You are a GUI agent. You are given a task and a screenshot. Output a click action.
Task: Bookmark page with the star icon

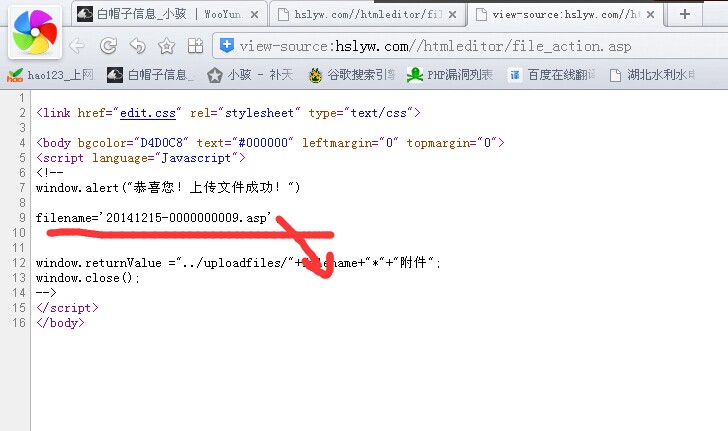(x=166, y=46)
